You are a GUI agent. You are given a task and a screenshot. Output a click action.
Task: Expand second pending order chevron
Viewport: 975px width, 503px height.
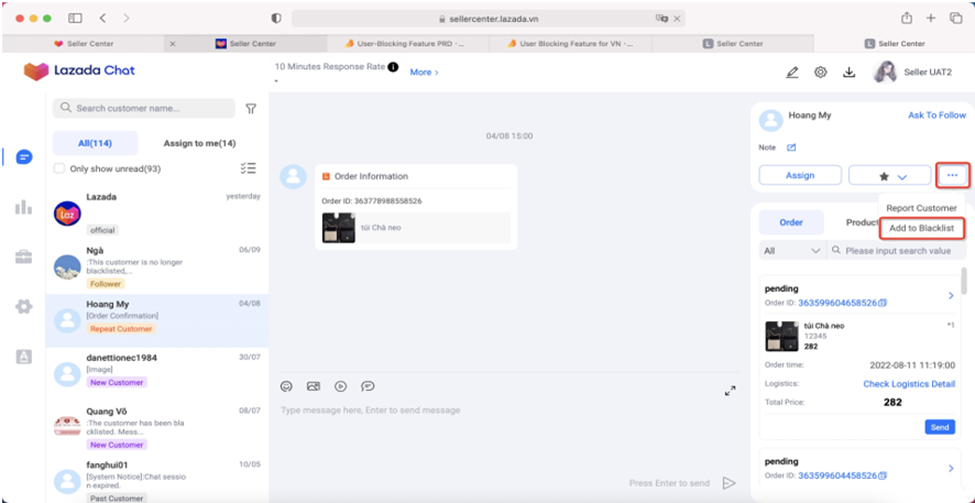[951, 469]
